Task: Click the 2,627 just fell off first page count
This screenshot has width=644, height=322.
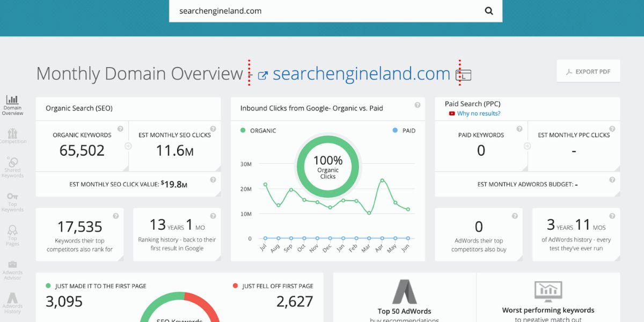Action: 295,302
